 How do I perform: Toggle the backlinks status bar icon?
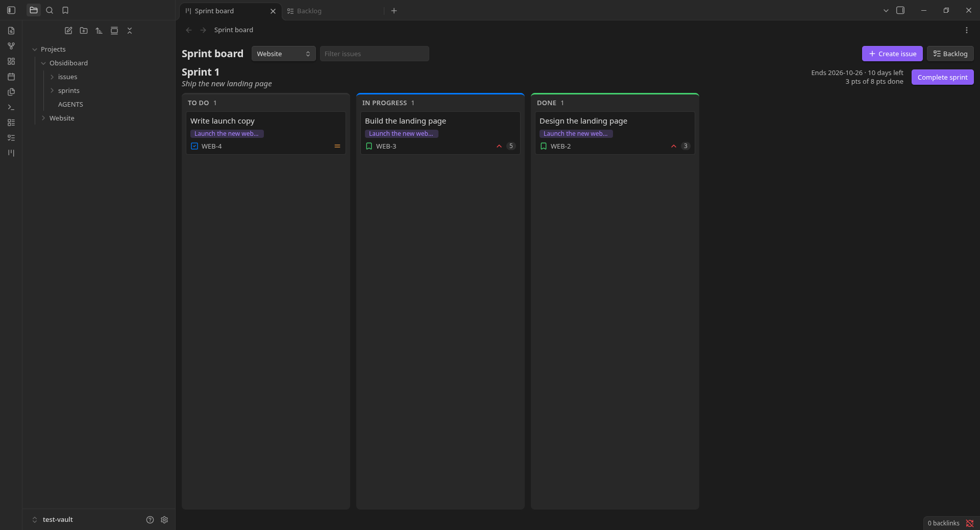970,523
